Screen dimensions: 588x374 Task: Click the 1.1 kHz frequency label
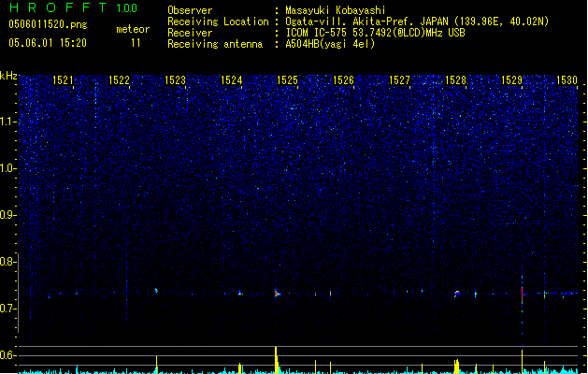click(7, 122)
